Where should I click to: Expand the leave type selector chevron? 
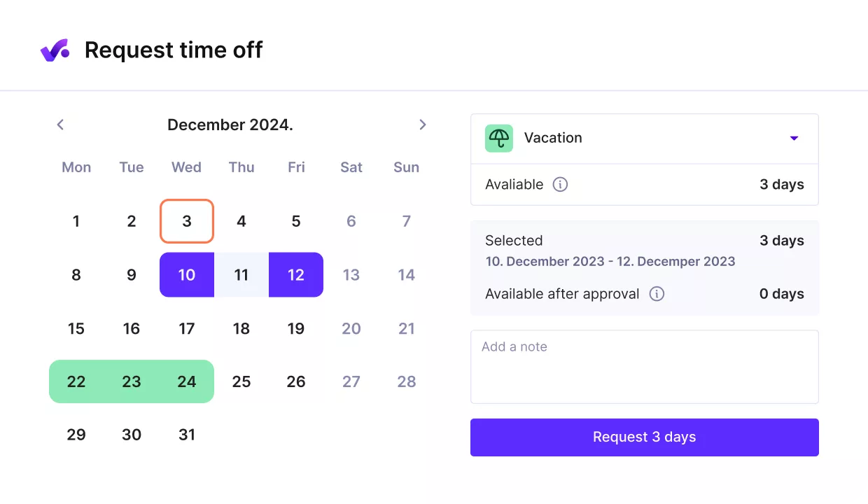click(x=794, y=138)
